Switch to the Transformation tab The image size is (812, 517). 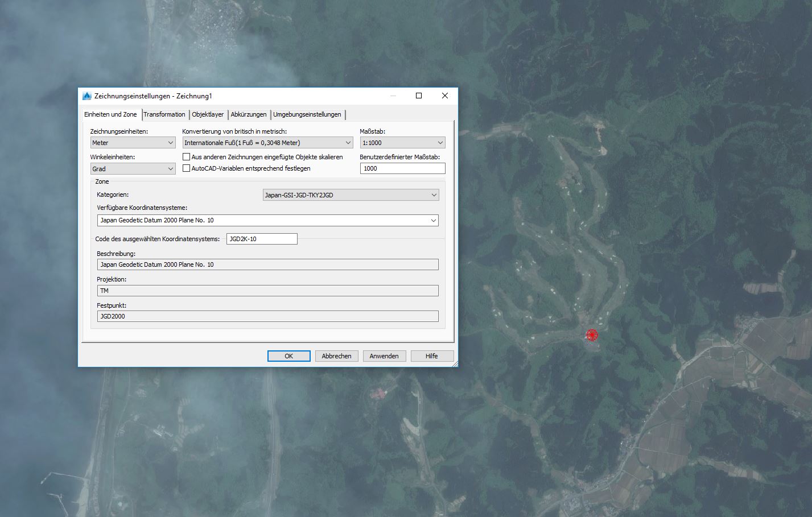pyautogui.click(x=164, y=114)
